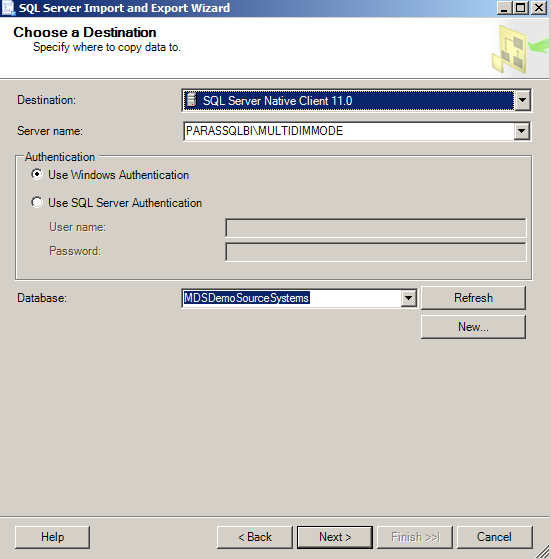
Task: Click the window resize grip corner
Action: click(x=543, y=552)
